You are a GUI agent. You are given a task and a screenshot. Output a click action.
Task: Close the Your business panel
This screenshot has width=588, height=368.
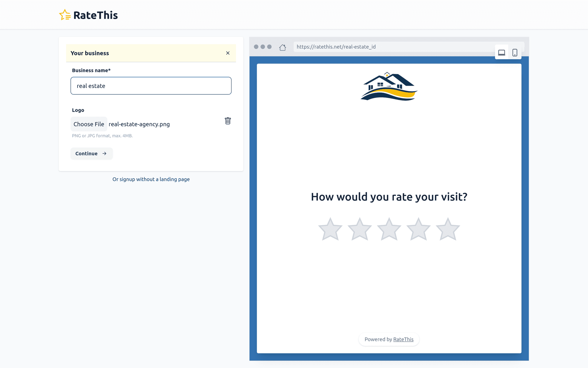tap(228, 53)
